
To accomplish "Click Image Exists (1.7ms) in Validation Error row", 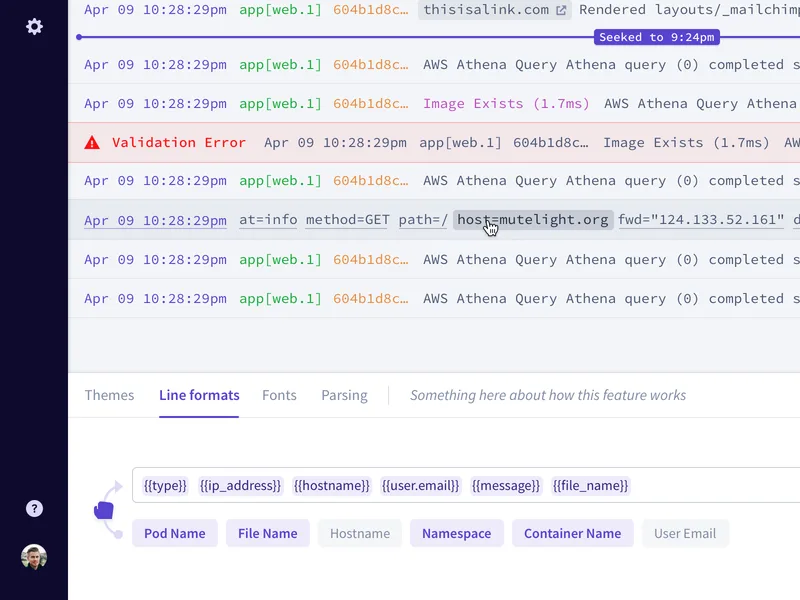I will [x=686, y=142].
